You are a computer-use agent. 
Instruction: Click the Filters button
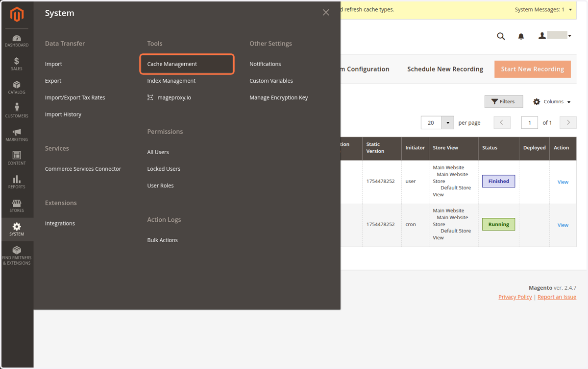coord(503,101)
